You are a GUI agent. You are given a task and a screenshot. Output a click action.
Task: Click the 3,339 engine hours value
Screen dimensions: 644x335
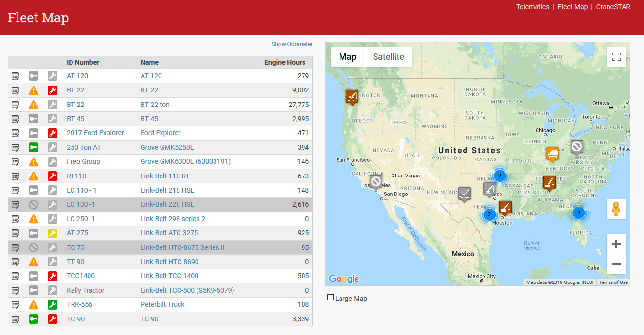coord(300,319)
